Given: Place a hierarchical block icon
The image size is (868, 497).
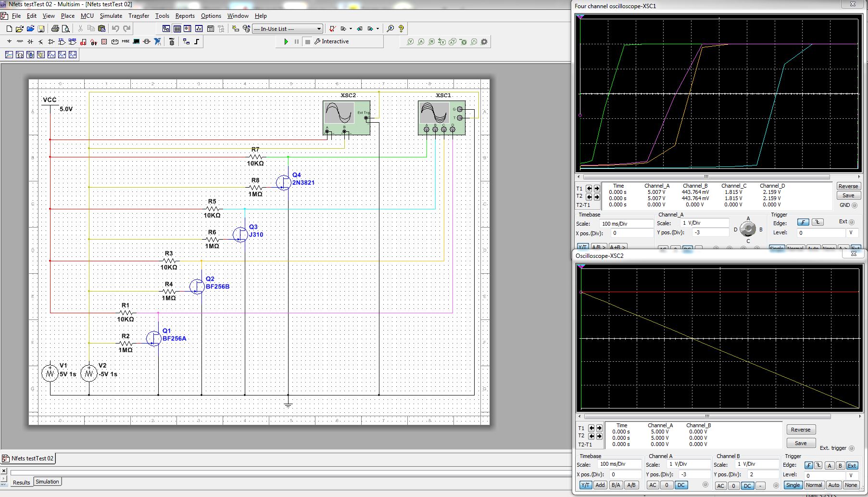Looking at the screenshot, I should click(186, 42).
